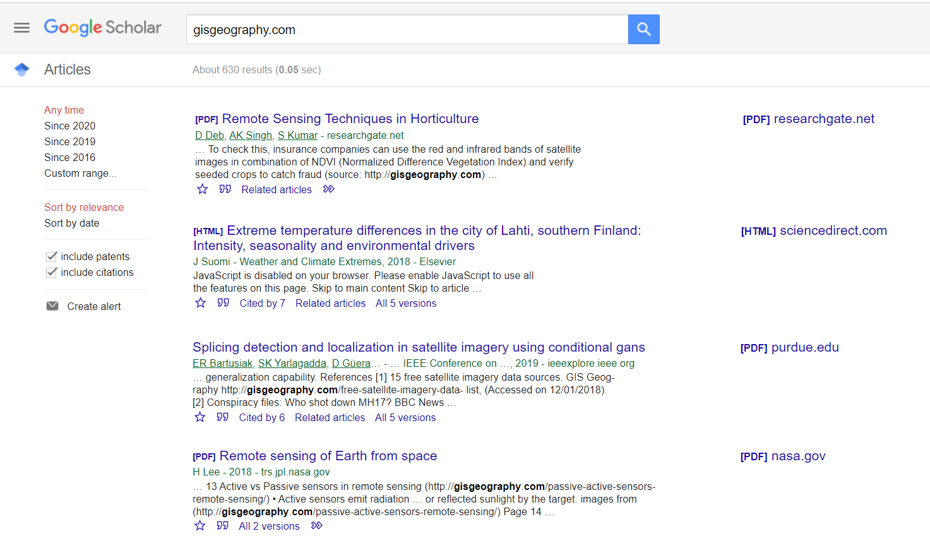Open All 2 versions link
The width and height of the screenshot is (930, 560).
270,526
